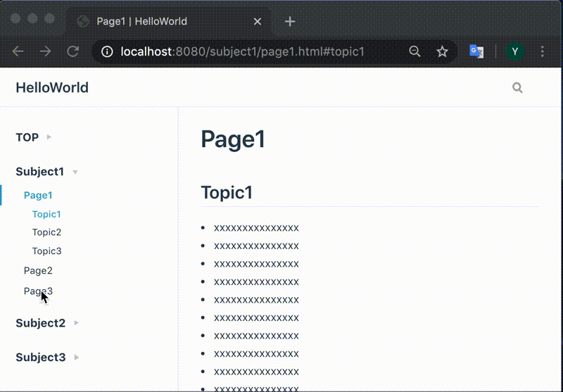Open the profile avatar labeled Y
The width and height of the screenshot is (563, 392).
click(515, 51)
